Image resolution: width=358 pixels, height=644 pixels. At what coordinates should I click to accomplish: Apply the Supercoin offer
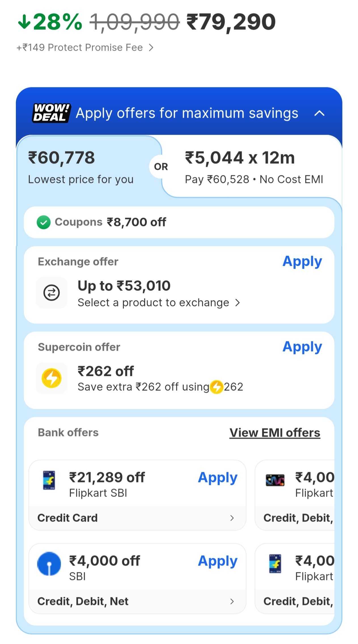pos(302,347)
